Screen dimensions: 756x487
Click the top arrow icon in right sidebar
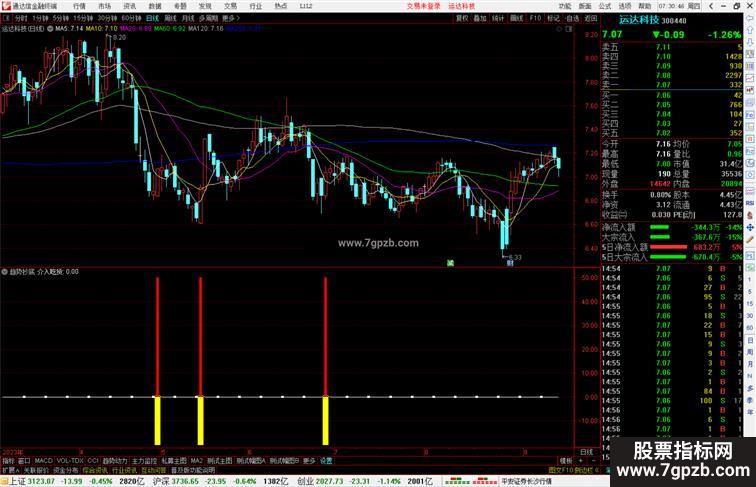tap(750, 19)
